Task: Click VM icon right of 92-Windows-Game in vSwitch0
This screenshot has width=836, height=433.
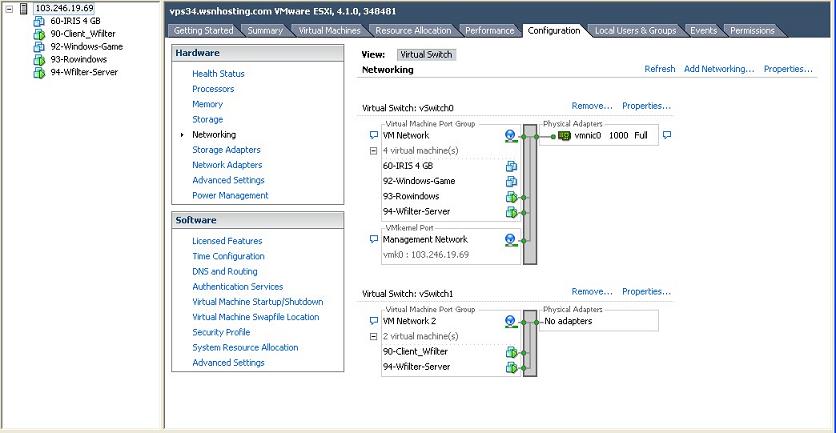Action: pyautogui.click(x=512, y=181)
